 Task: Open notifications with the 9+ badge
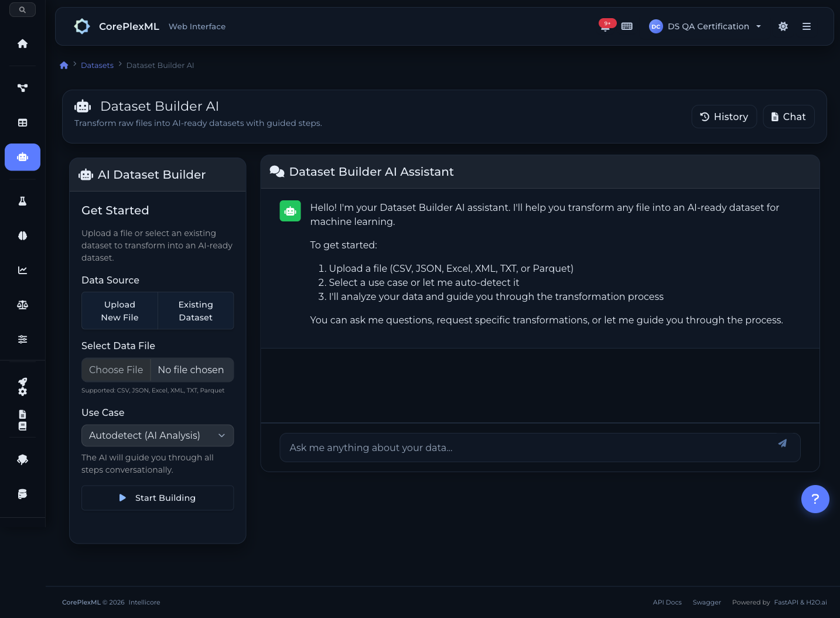(x=606, y=26)
